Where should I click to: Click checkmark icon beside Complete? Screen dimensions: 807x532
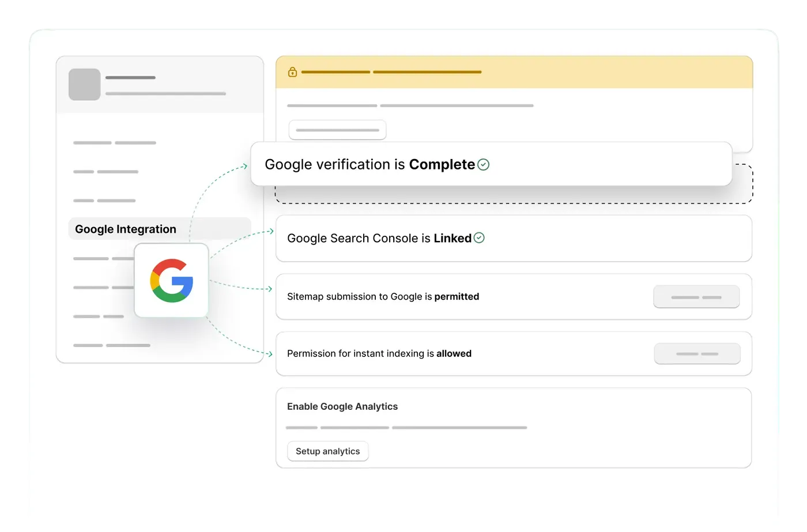click(484, 165)
